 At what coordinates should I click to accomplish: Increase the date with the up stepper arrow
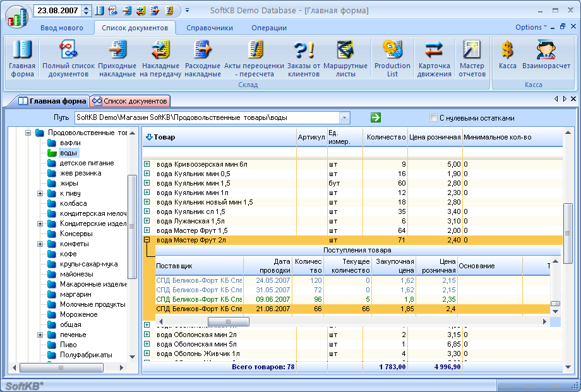pos(86,8)
